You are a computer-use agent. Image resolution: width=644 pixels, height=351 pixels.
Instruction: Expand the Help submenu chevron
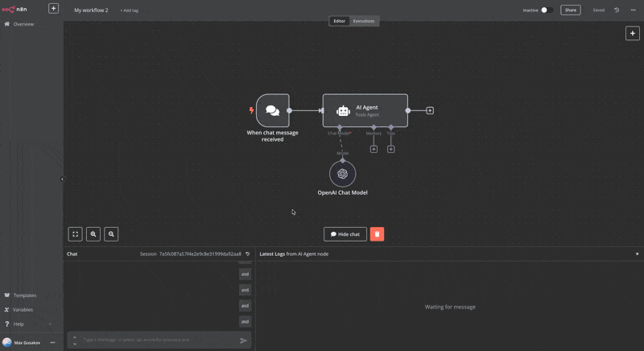pyautogui.click(x=50, y=324)
